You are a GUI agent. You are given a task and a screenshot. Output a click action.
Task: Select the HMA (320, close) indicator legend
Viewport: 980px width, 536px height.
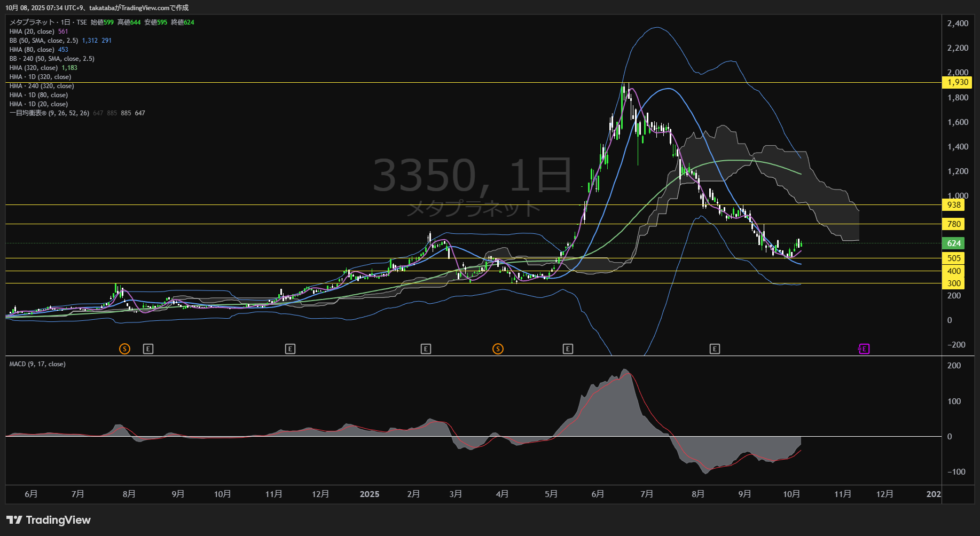[x=34, y=68]
